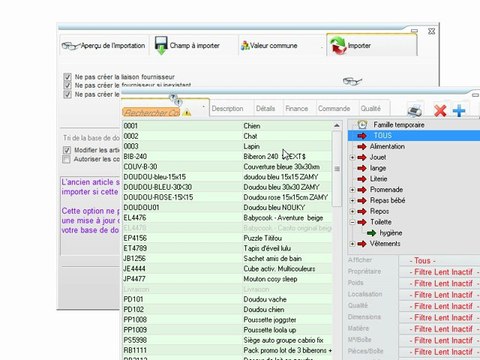
Task: Open the Propriétaire filter field
Action: point(439,272)
